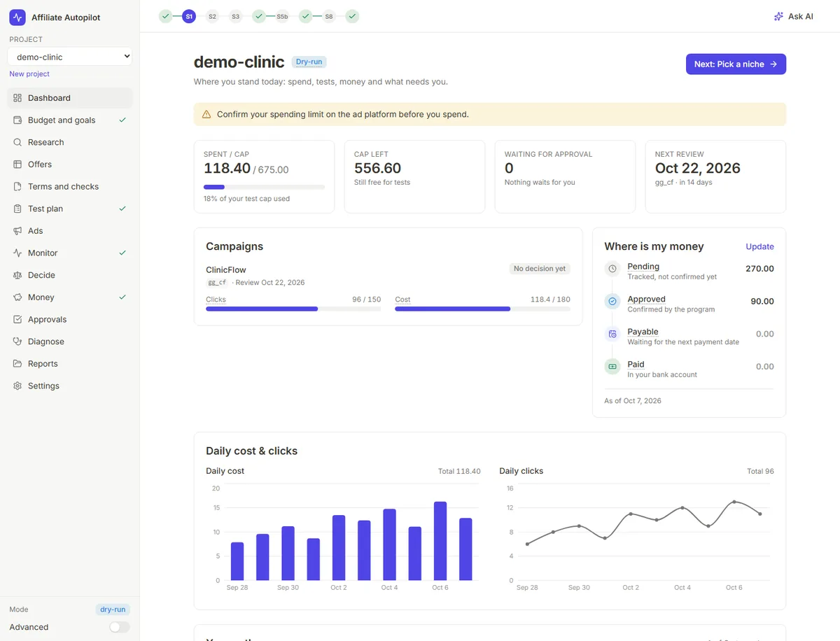
Task: Click the Approved amount 90.00
Action: pyautogui.click(x=762, y=302)
